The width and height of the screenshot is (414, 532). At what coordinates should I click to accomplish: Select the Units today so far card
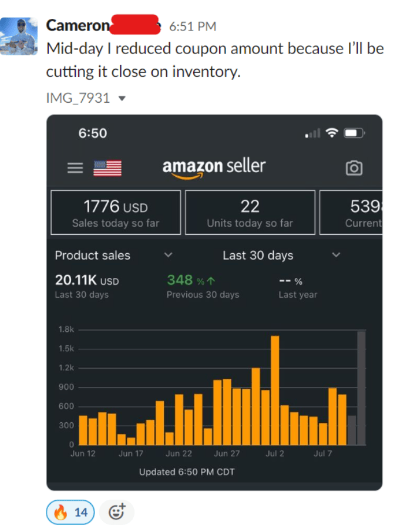pyautogui.click(x=250, y=213)
